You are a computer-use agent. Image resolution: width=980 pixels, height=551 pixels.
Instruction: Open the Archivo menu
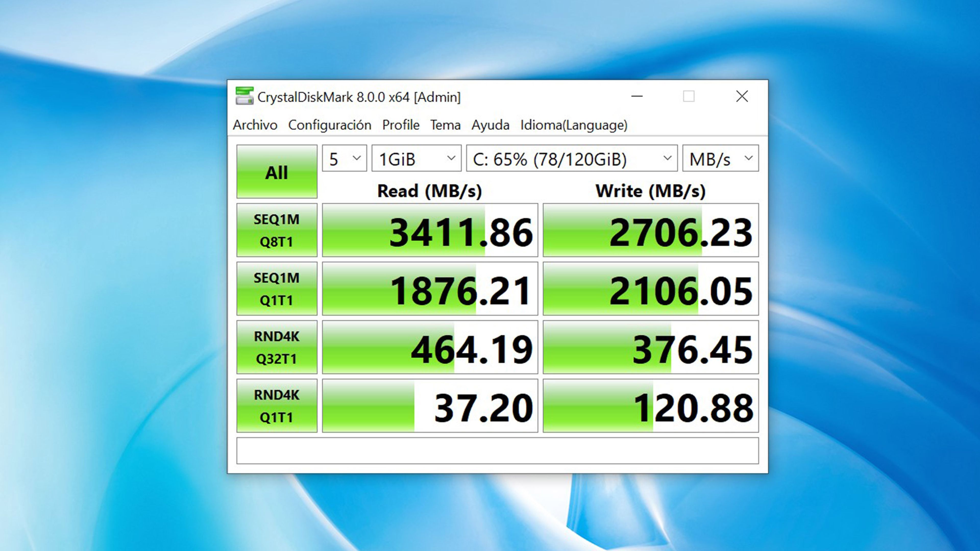255,125
